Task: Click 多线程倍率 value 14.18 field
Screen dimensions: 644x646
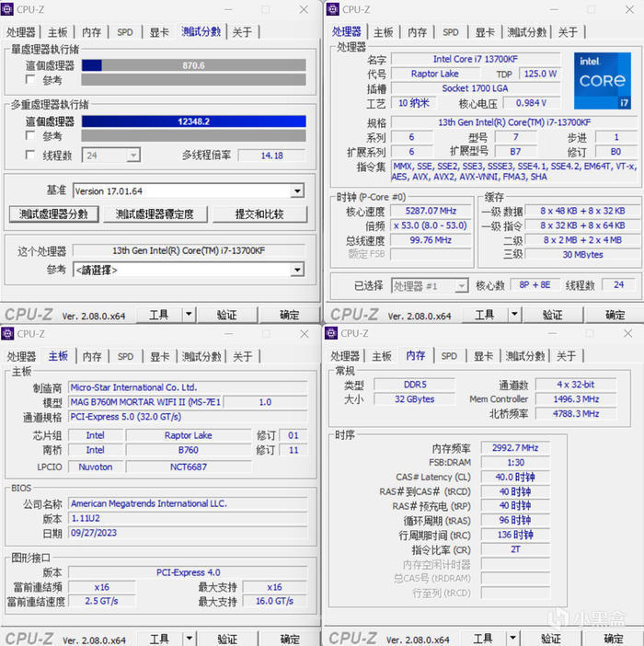Action: click(271, 156)
